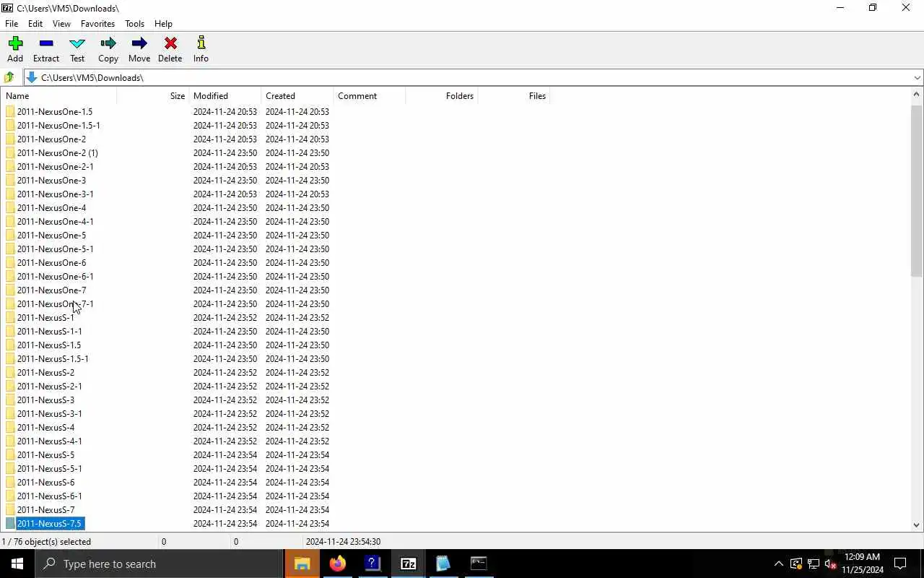Open the File menu
Screen dimensions: 924x578
pyautogui.click(x=12, y=24)
